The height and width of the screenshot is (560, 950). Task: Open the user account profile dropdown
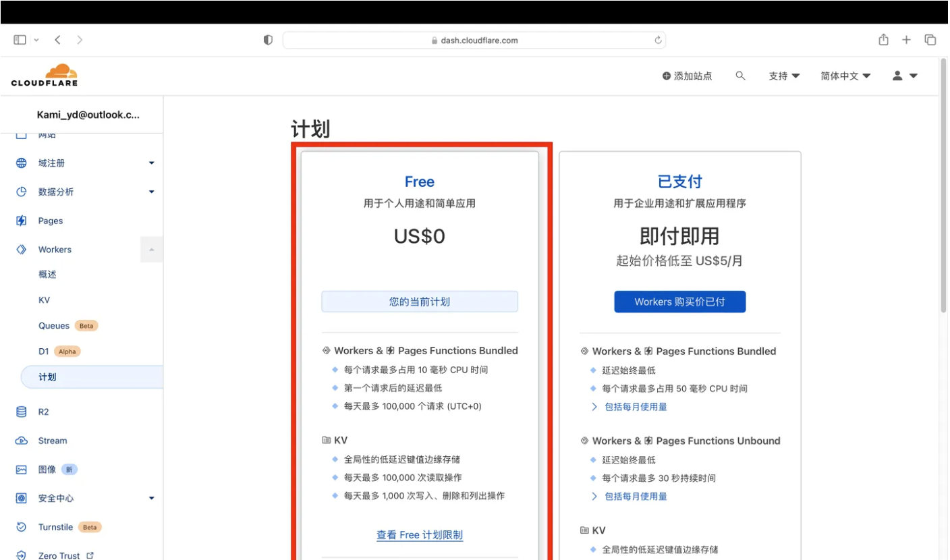pos(905,76)
